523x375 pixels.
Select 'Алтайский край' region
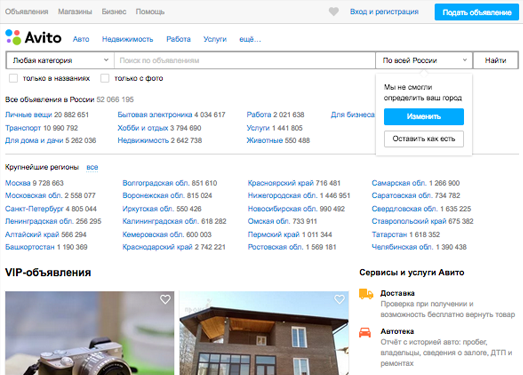coord(32,235)
